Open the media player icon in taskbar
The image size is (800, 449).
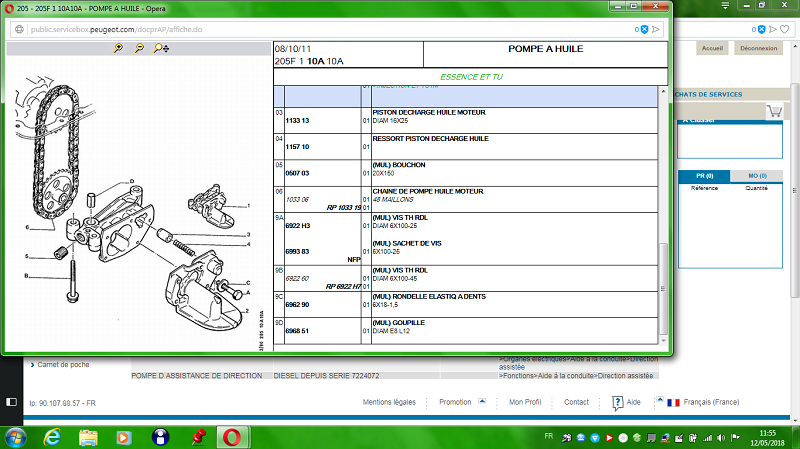tap(123, 438)
